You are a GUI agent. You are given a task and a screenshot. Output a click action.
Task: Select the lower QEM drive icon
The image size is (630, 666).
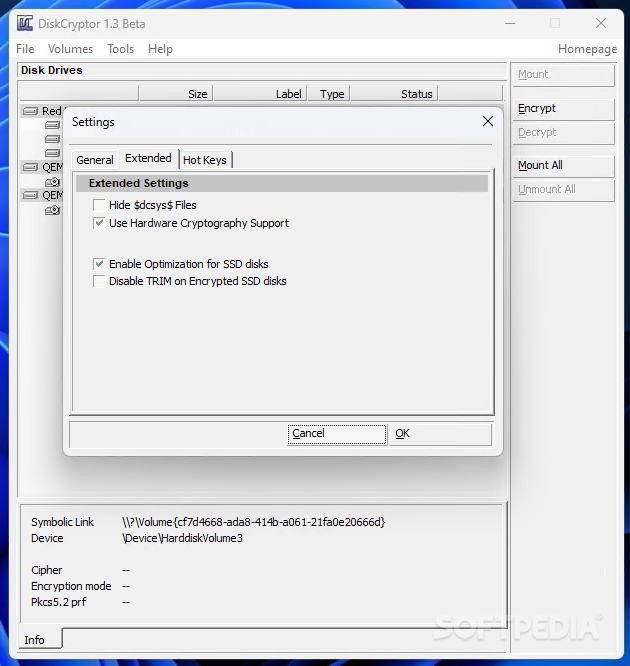(x=31, y=195)
